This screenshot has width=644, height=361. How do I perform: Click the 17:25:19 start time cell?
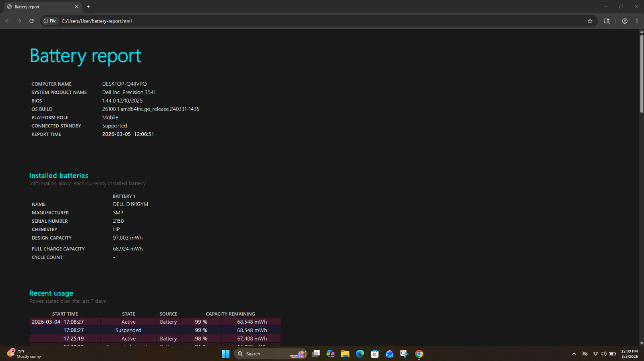[x=65, y=339]
